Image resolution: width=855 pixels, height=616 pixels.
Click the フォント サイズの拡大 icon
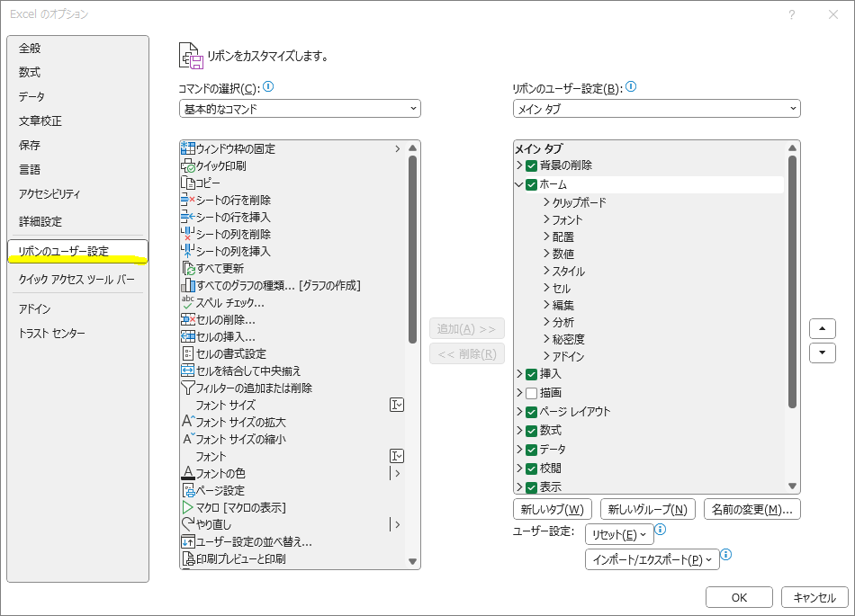point(187,422)
